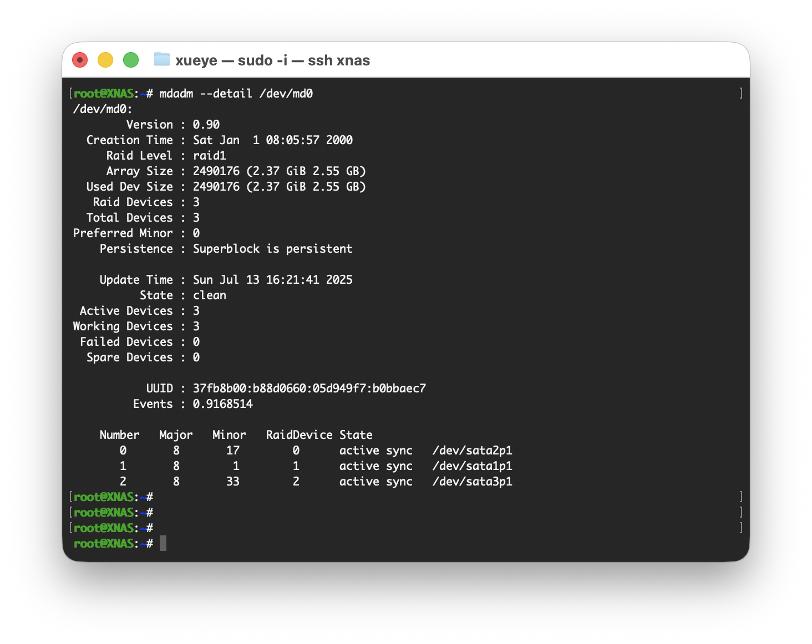The height and width of the screenshot is (644, 812).
Task: Click the Version value 0.90
Action: 206,125
